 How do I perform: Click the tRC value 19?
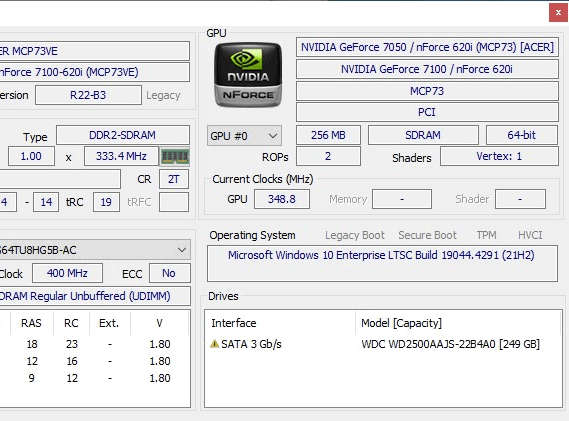(x=106, y=202)
